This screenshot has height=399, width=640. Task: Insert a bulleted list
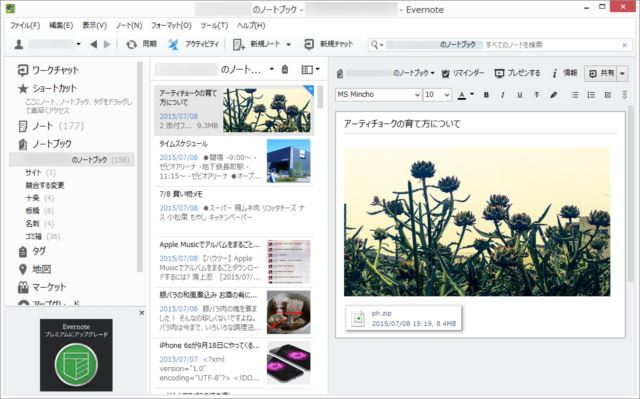tap(575, 95)
